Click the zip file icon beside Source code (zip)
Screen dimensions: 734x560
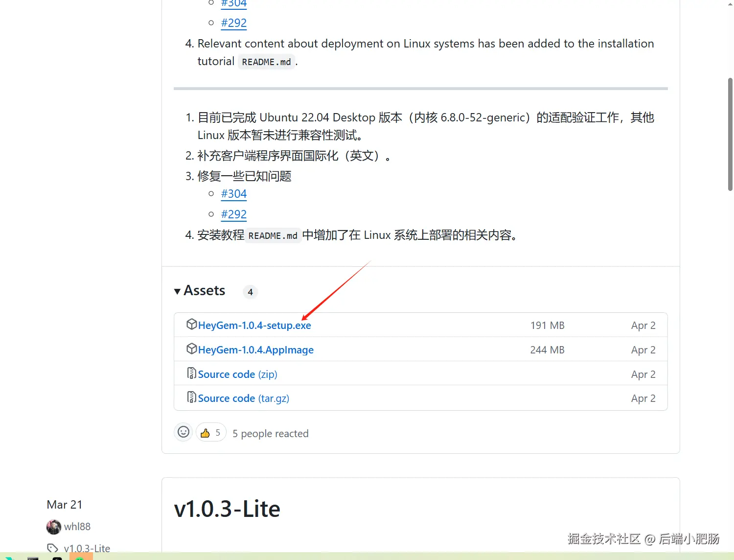coord(191,373)
